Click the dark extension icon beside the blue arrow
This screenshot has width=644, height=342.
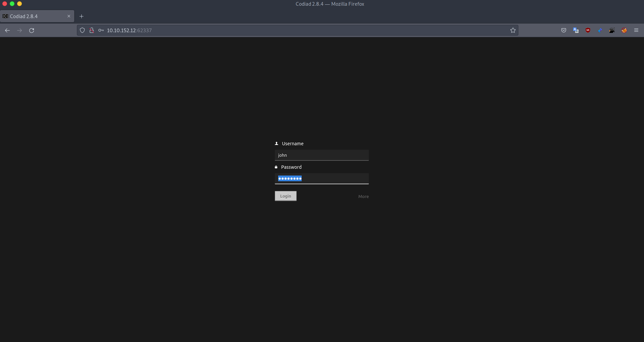612,31
